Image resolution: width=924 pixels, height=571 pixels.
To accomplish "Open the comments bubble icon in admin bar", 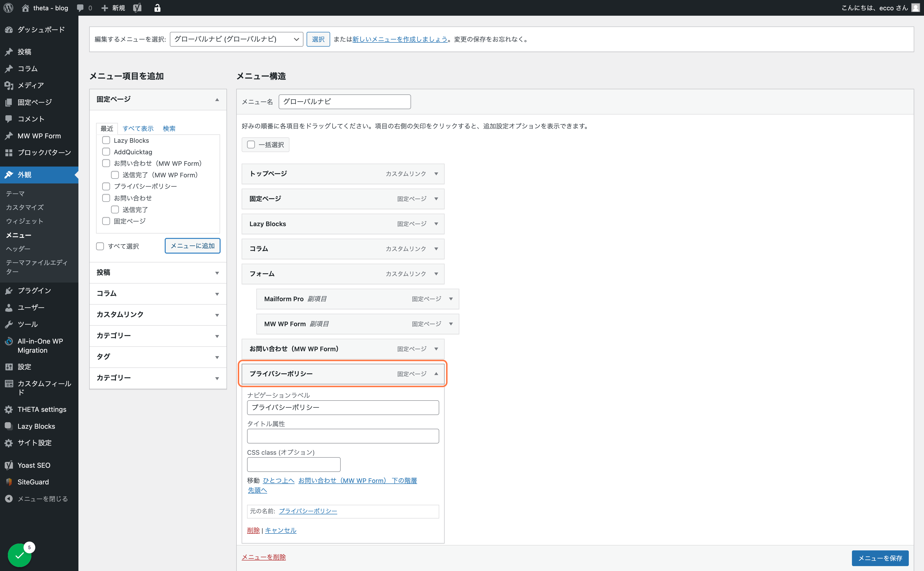I will (x=80, y=8).
